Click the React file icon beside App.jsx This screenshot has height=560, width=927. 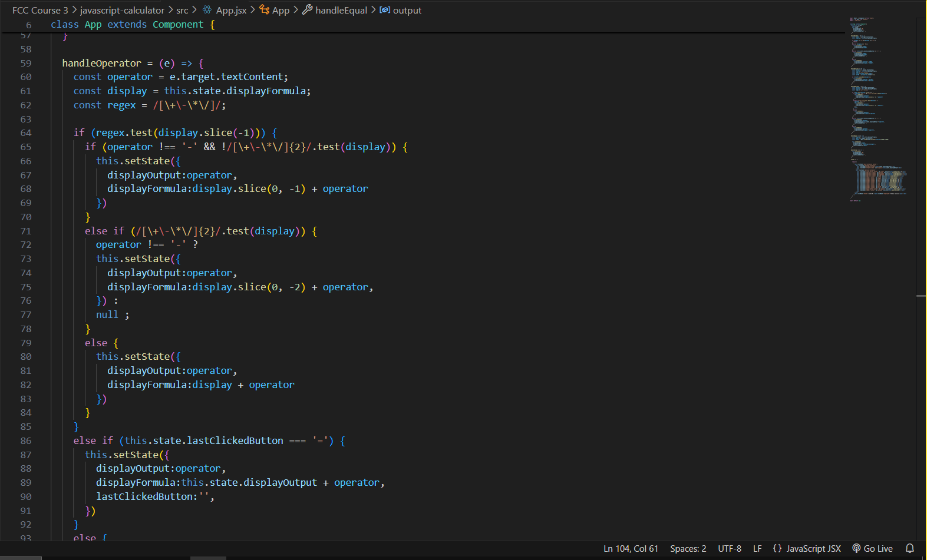tap(207, 10)
